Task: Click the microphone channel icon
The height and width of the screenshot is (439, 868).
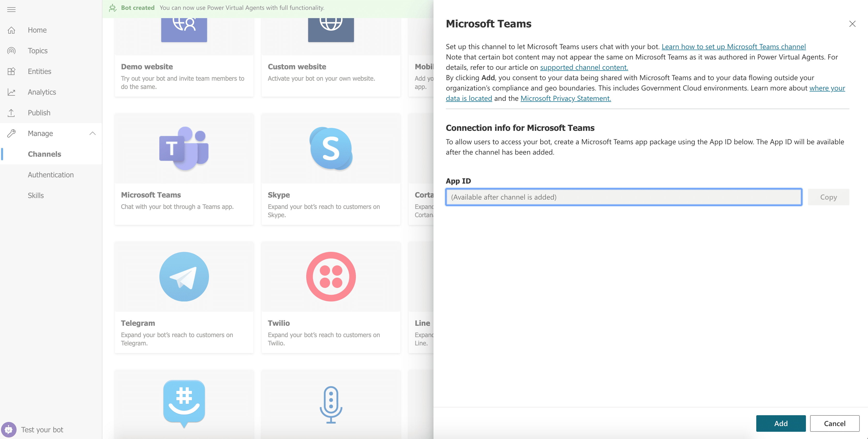Action: pos(331,404)
